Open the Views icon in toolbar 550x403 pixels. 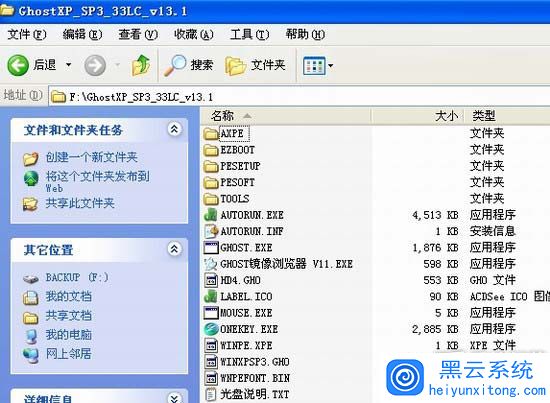[x=314, y=66]
